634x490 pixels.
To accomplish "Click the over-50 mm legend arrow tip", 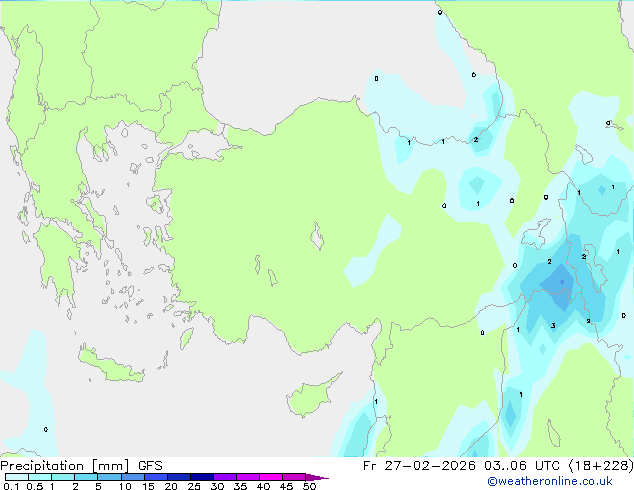I will click(x=317, y=477).
